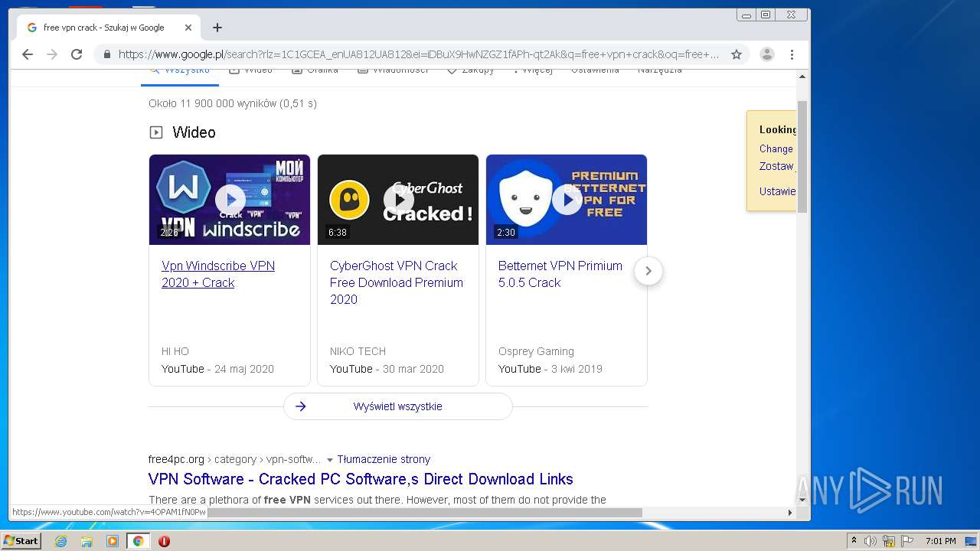
Task: Click the Wideo section play-box icon
Action: pos(156,132)
